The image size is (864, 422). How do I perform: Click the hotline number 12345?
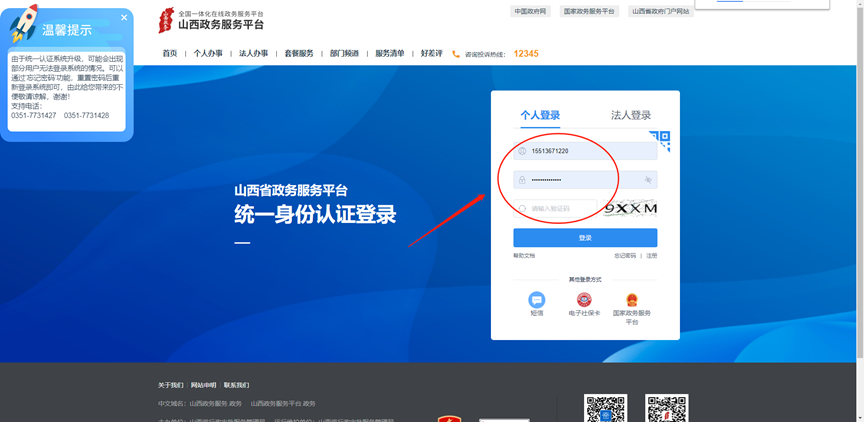coord(526,53)
